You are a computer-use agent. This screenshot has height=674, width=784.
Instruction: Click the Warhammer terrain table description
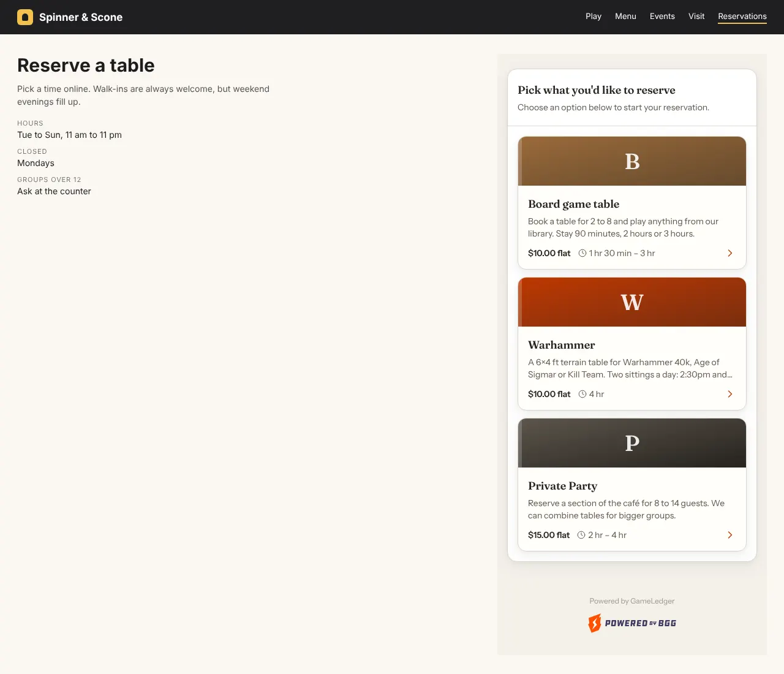(x=630, y=368)
